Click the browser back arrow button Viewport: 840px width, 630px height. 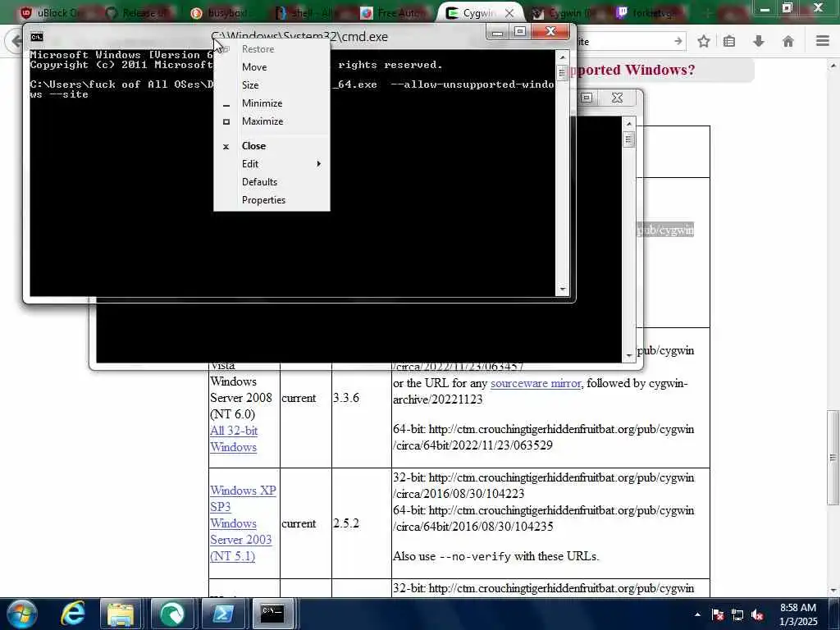pos(15,41)
